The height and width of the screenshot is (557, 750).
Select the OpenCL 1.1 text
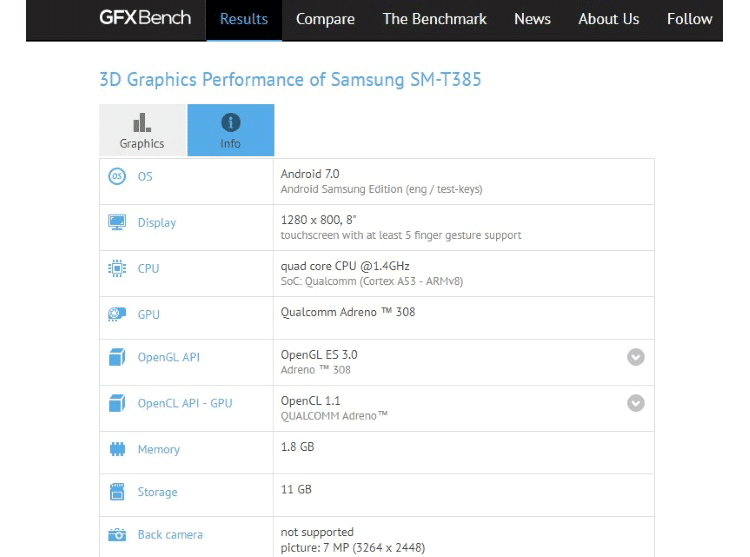310,401
